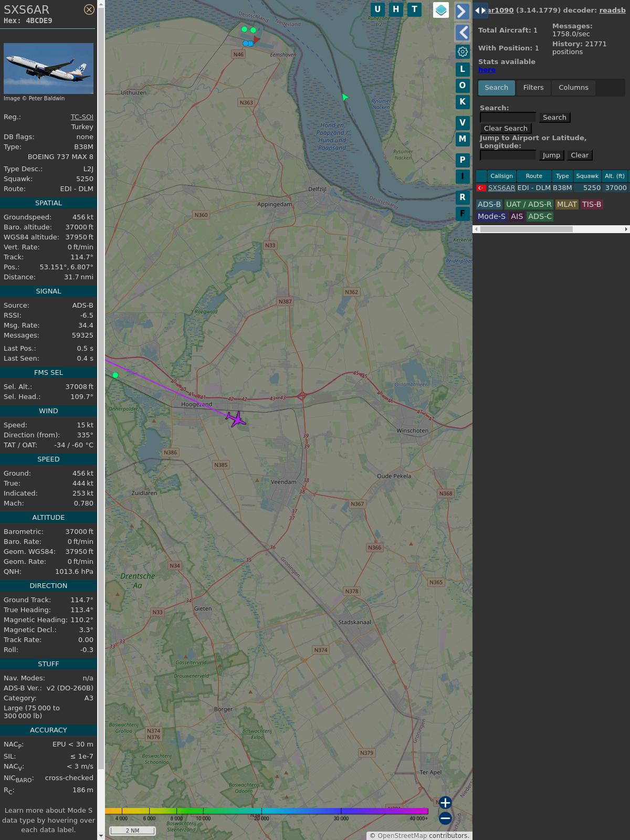The width and height of the screenshot is (630, 840).
Task: Open the map layer switcher
Action: click(x=441, y=10)
